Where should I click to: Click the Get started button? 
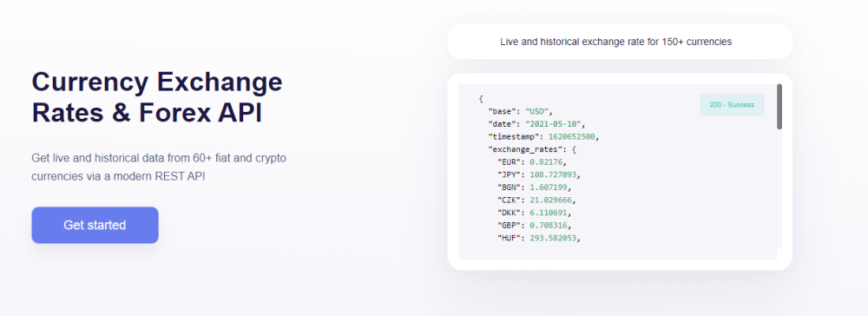pos(95,225)
